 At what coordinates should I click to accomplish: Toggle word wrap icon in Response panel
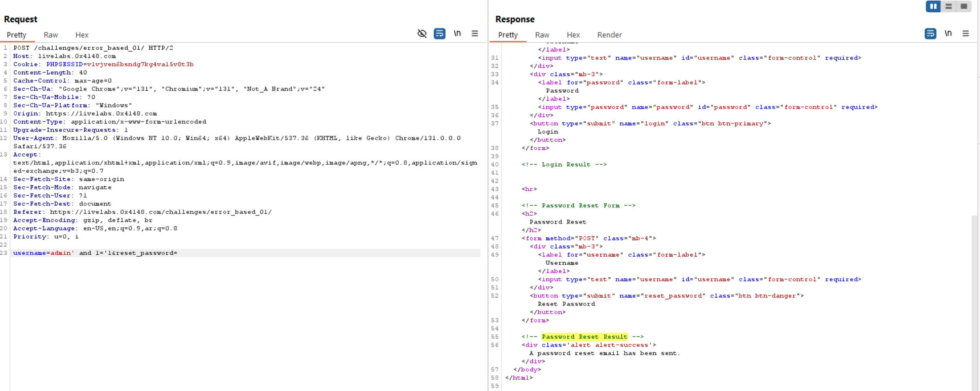930,34
